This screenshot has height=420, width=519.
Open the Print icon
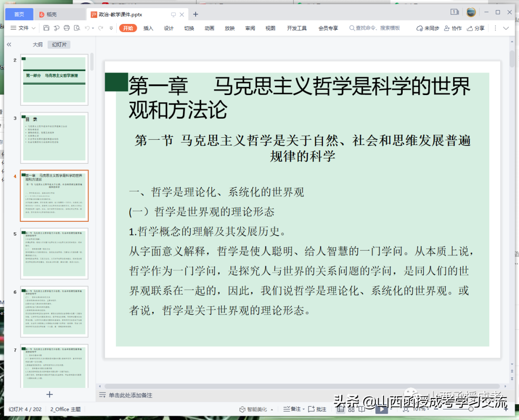click(67, 28)
